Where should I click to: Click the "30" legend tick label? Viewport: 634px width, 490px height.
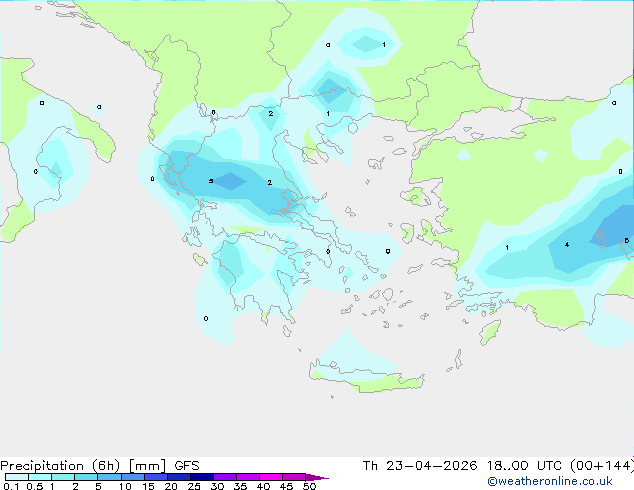click(217, 486)
